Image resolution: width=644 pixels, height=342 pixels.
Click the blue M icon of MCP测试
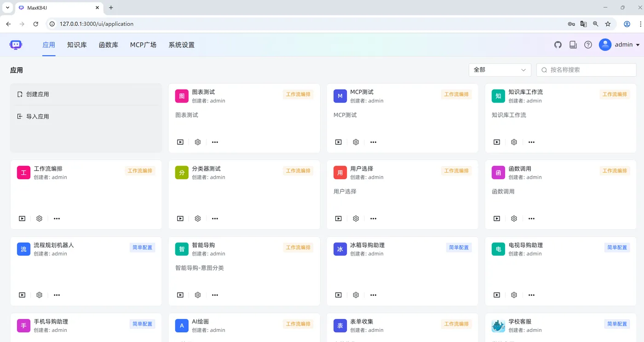pos(340,96)
